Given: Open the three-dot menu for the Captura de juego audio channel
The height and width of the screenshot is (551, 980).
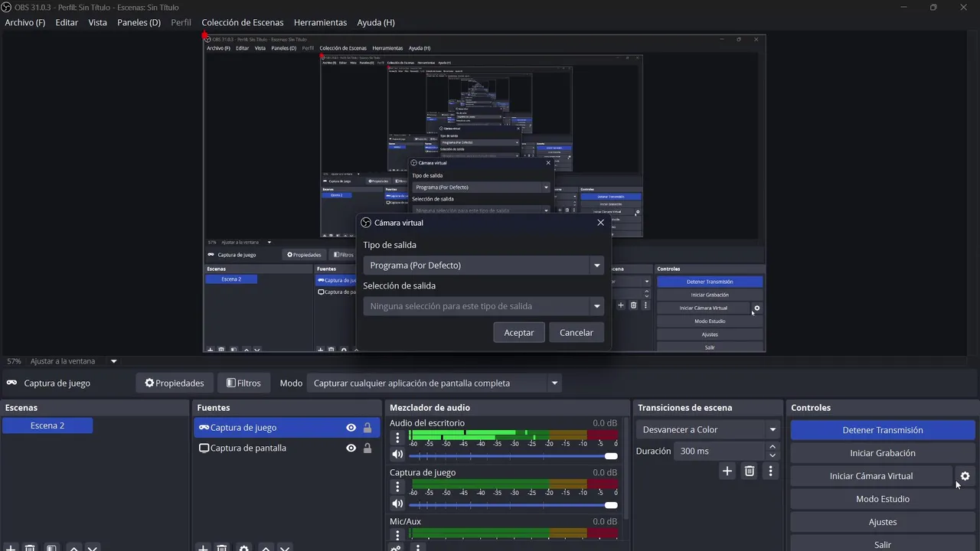Looking at the screenshot, I should (397, 487).
